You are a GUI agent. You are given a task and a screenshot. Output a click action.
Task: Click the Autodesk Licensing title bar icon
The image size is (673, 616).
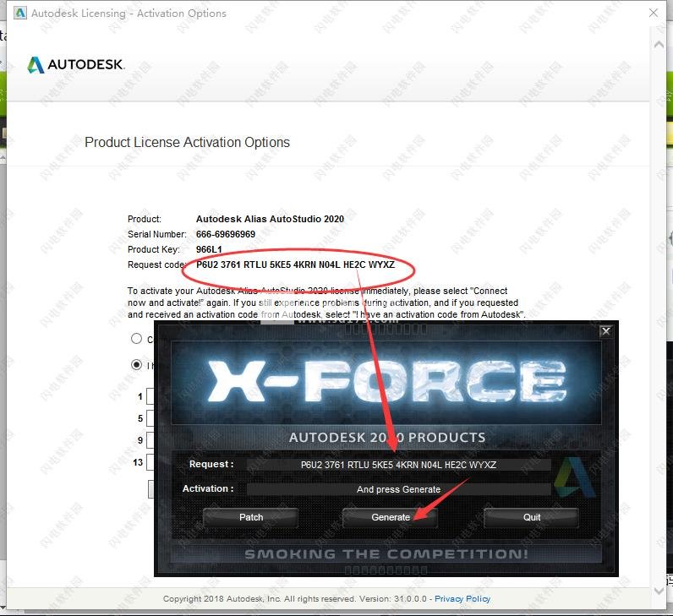pyautogui.click(x=20, y=13)
